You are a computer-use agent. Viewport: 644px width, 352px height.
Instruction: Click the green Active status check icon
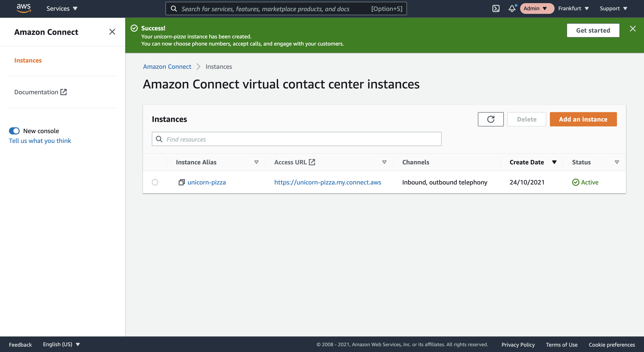click(x=576, y=182)
